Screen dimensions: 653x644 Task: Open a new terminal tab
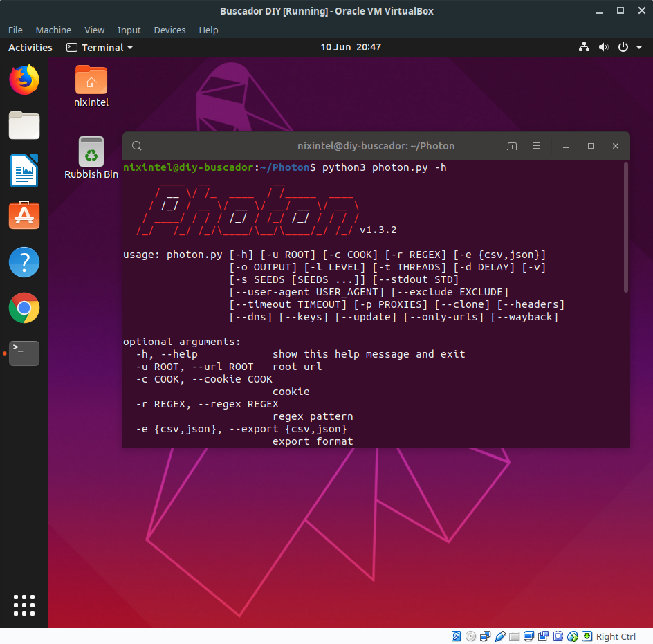(x=512, y=146)
